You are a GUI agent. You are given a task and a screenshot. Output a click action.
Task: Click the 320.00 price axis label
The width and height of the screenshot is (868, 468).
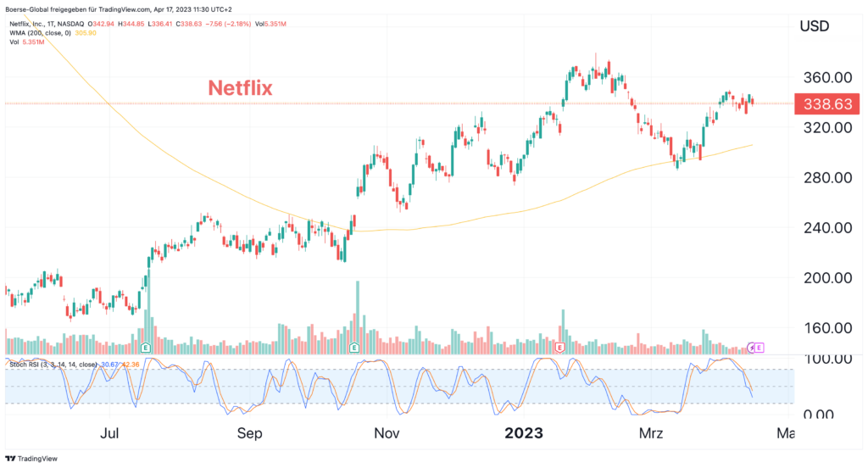click(827, 127)
